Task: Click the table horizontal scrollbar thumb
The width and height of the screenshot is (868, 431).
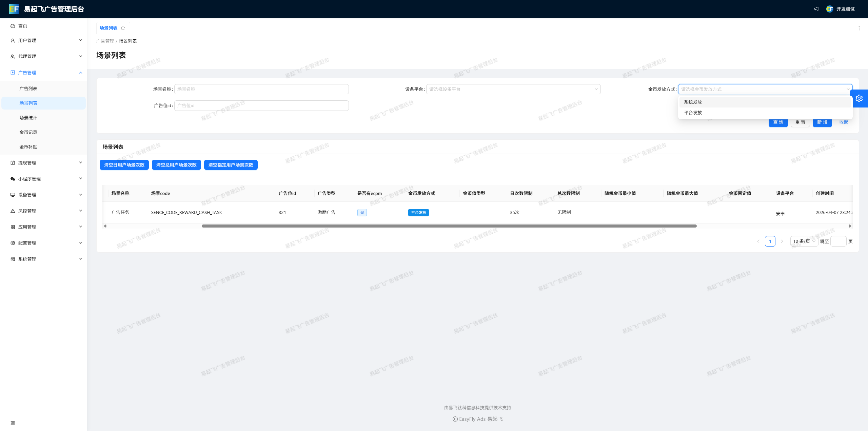Action: click(449, 226)
